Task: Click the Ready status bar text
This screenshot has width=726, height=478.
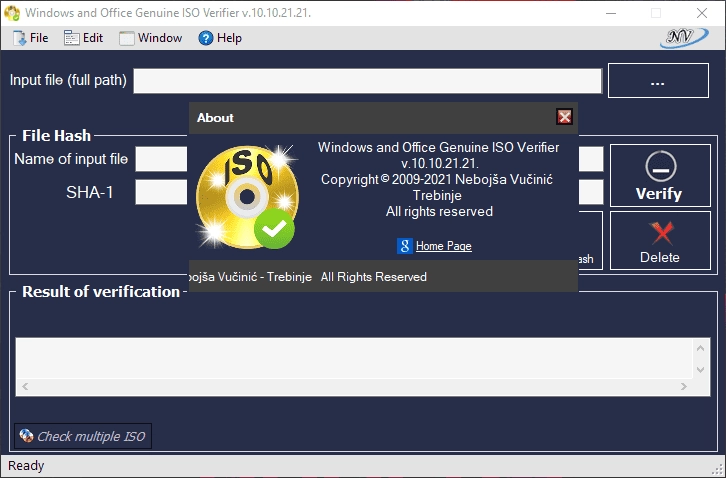Action: [26, 465]
